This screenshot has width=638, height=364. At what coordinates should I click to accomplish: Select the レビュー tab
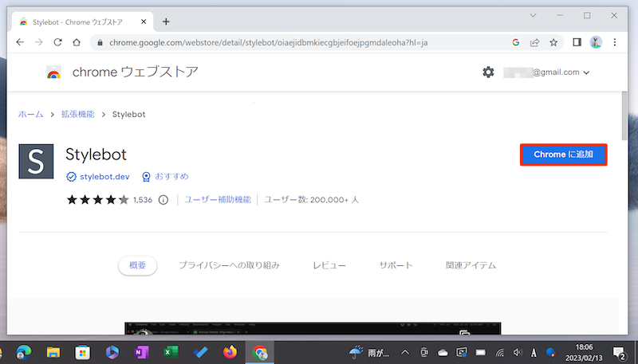(329, 265)
